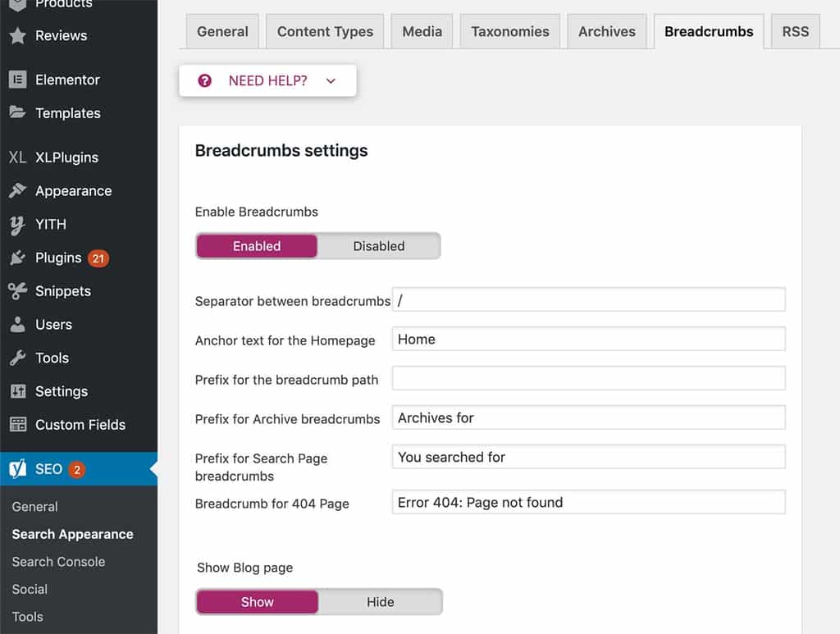The width and height of the screenshot is (840, 634).
Task: Click the NEED HELP? button label
Action: coord(268,81)
